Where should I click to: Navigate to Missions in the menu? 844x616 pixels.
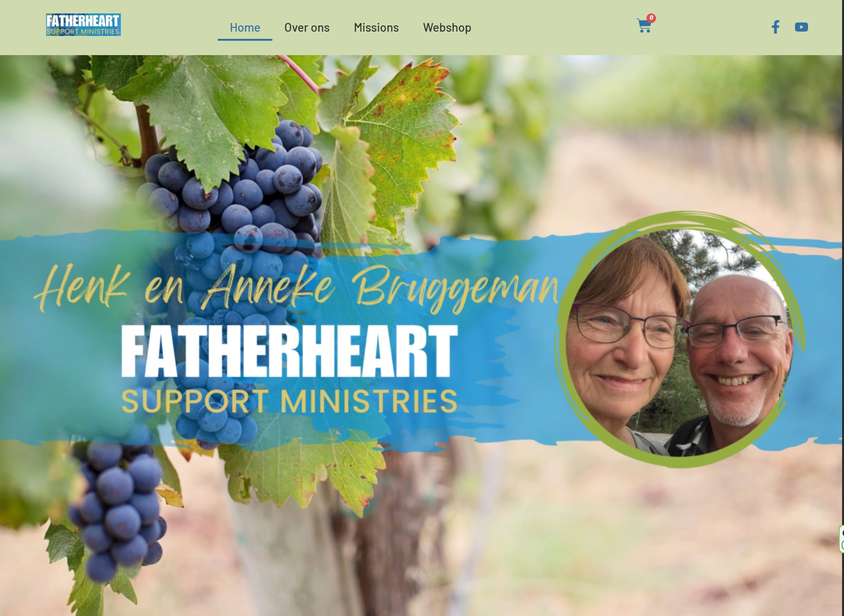coord(376,27)
